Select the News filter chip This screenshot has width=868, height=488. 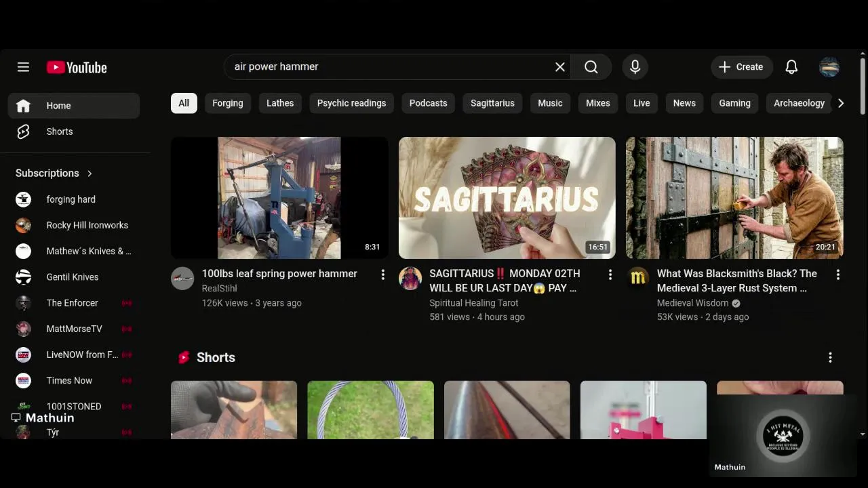[684, 103]
